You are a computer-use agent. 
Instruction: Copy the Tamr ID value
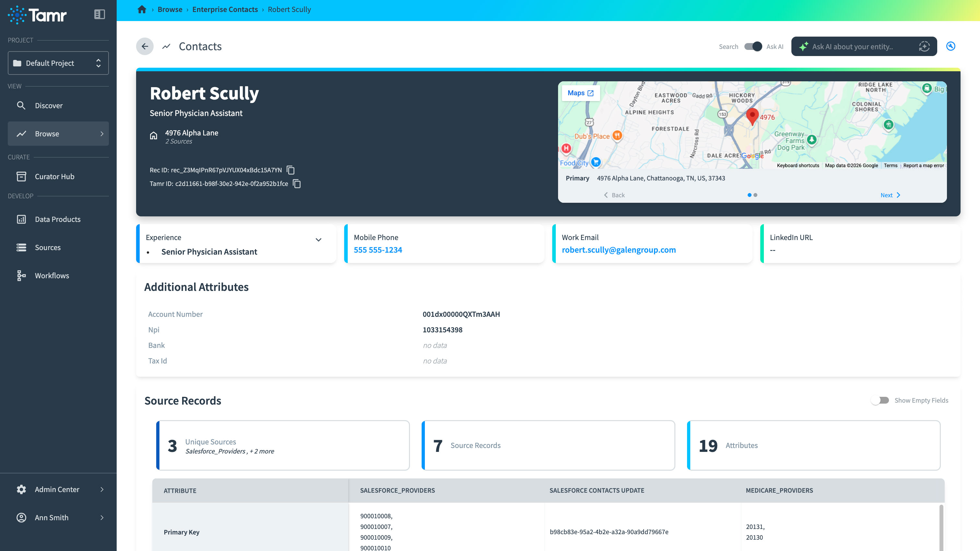pyautogui.click(x=297, y=184)
